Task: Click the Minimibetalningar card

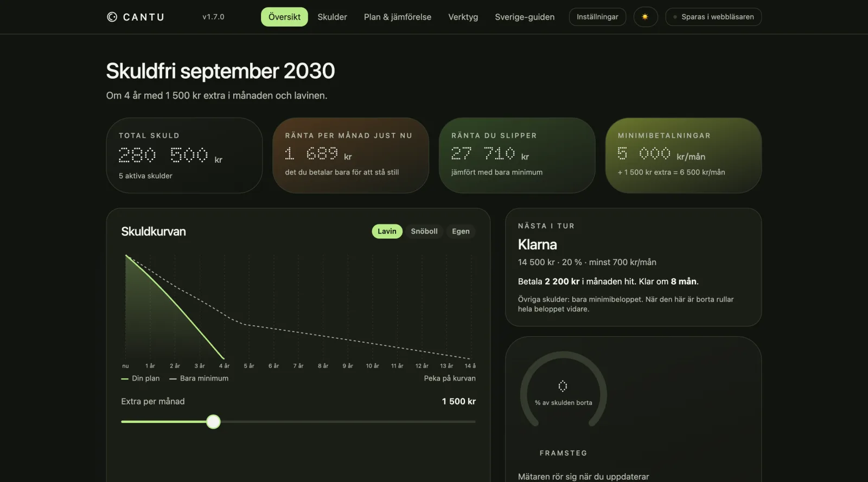Action: click(x=684, y=156)
